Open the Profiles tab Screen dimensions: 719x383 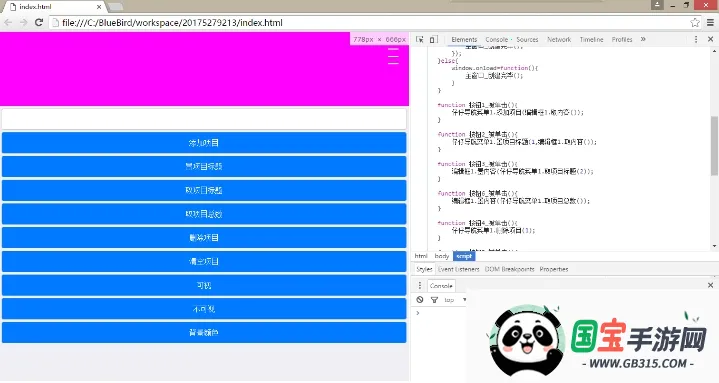coord(622,39)
